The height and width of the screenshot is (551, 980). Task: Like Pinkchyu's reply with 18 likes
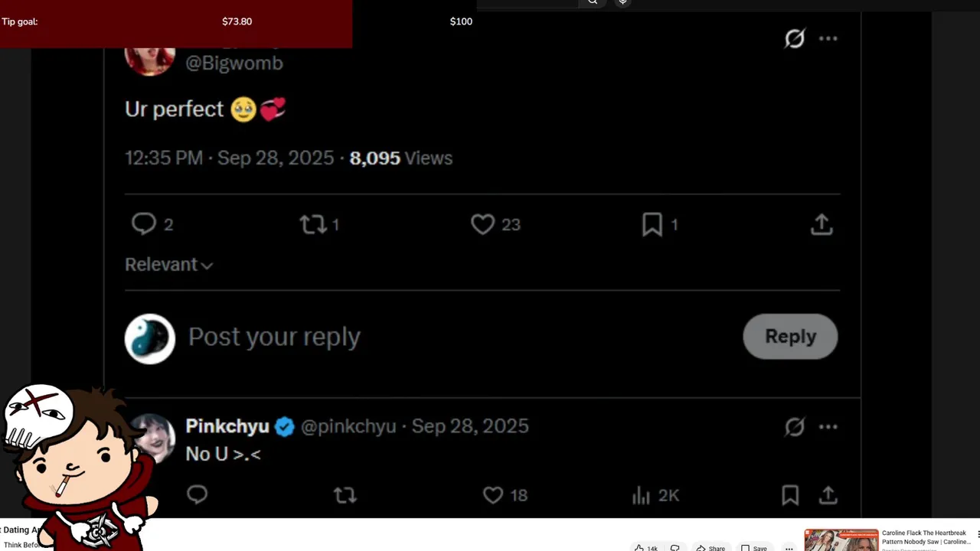click(x=493, y=496)
